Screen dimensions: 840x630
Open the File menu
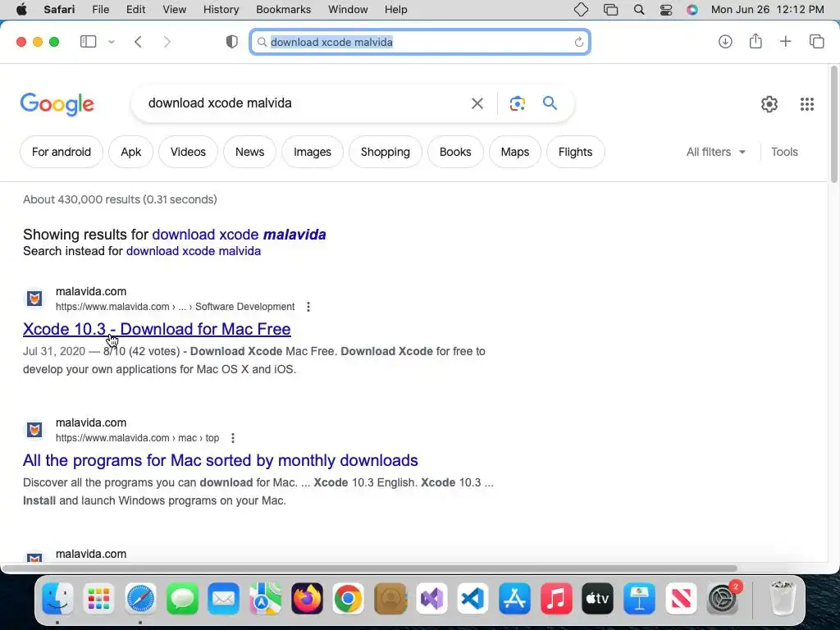tap(100, 10)
